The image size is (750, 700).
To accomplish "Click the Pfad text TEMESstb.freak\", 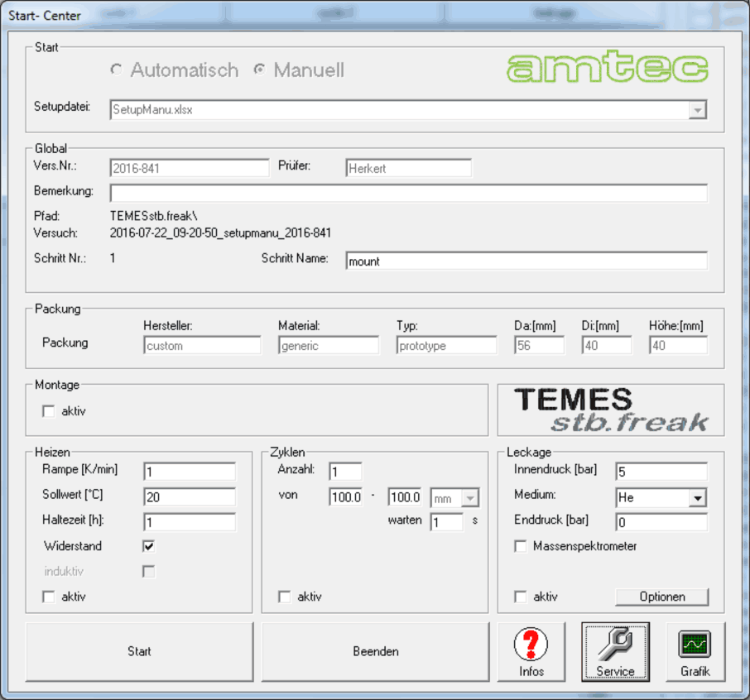I will (153, 216).
